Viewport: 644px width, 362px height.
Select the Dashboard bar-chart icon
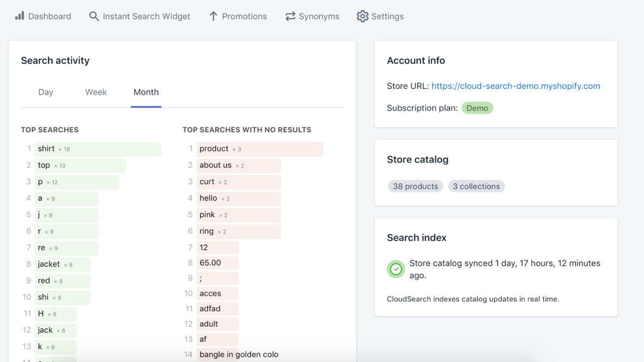pos(20,16)
